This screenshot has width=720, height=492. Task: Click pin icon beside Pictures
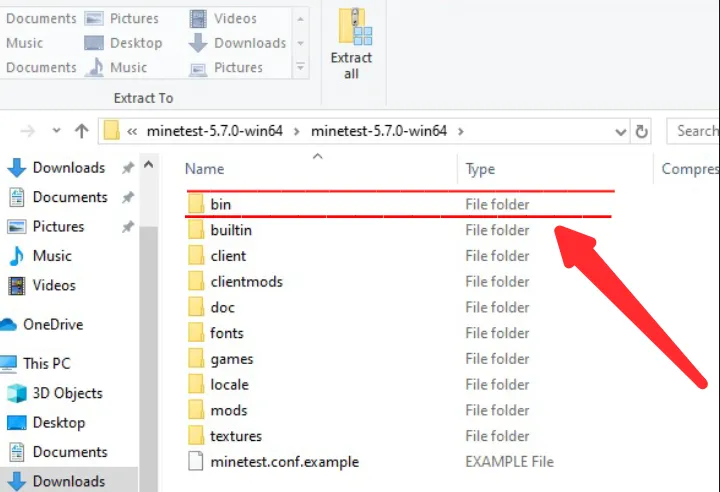[128, 227]
